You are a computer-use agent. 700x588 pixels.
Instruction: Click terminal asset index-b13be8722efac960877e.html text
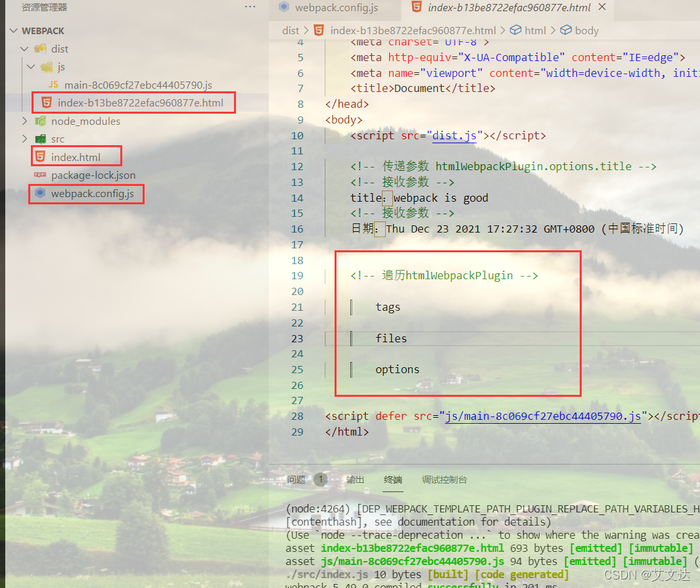[412, 548]
